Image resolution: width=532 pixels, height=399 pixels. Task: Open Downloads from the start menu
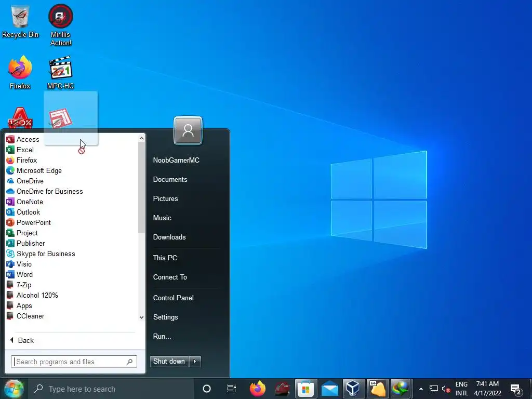(169, 237)
